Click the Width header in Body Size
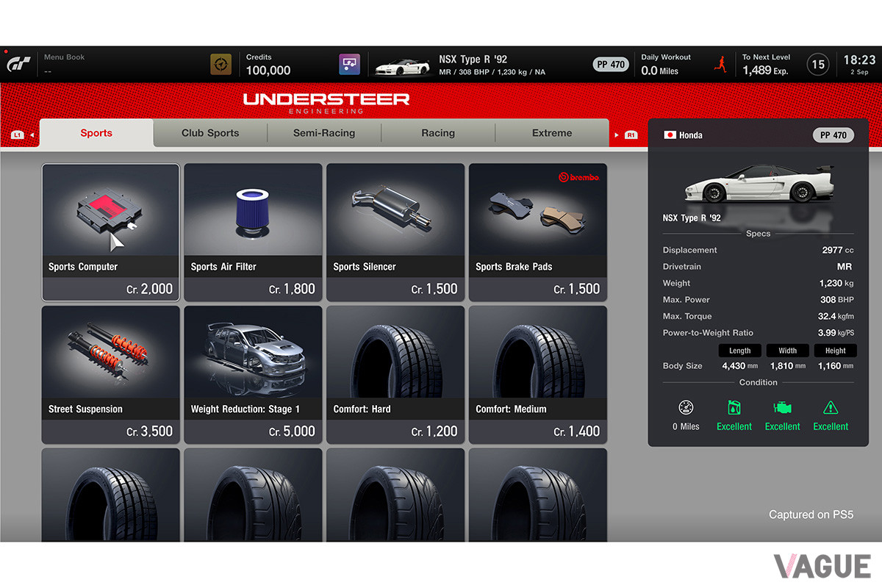882x588 pixels. (787, 351)
